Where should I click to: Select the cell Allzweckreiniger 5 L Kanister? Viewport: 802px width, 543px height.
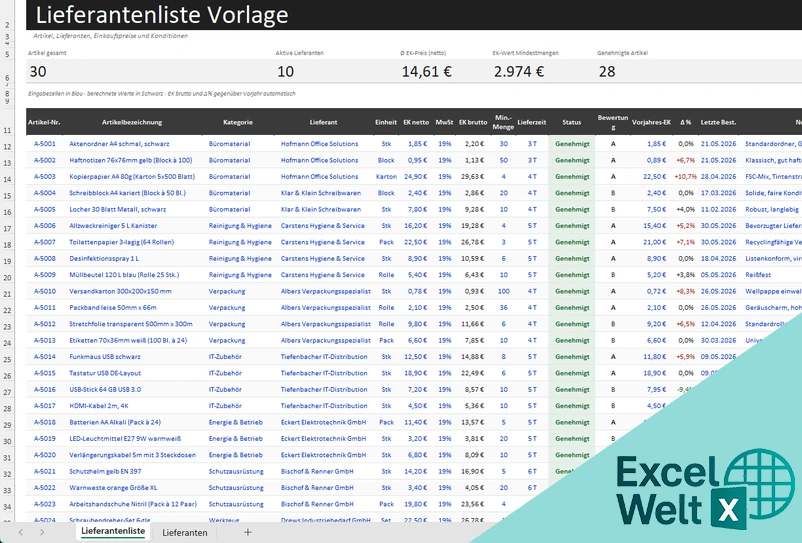[x=113, y=225]
